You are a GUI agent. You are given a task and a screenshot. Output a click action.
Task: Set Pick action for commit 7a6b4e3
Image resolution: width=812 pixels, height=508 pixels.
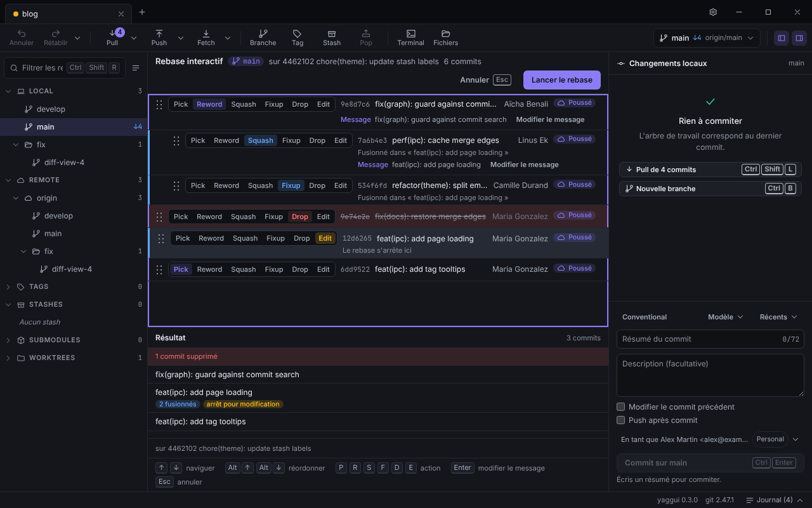(x=198, y=140)
